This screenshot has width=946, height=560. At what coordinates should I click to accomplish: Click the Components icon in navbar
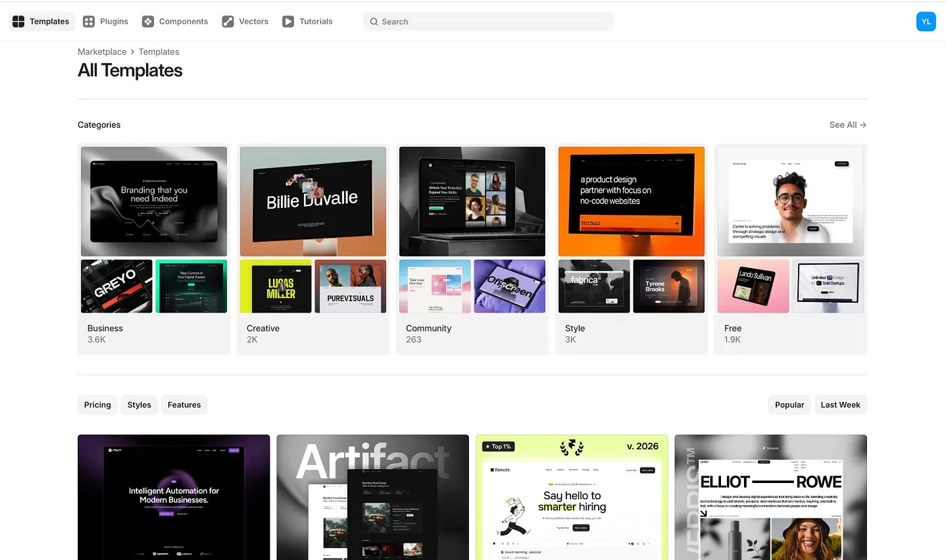(x=148, y=22)
